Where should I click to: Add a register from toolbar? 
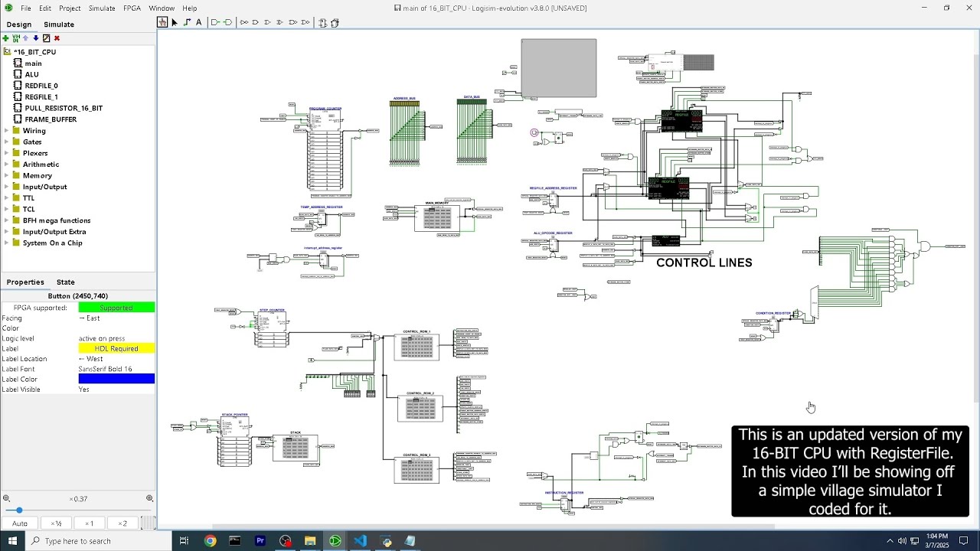335,22
